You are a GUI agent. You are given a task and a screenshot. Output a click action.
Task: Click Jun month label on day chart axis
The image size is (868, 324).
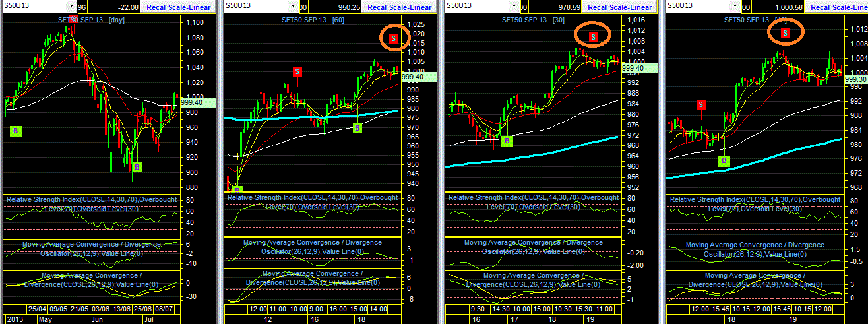tap(97, 318)
